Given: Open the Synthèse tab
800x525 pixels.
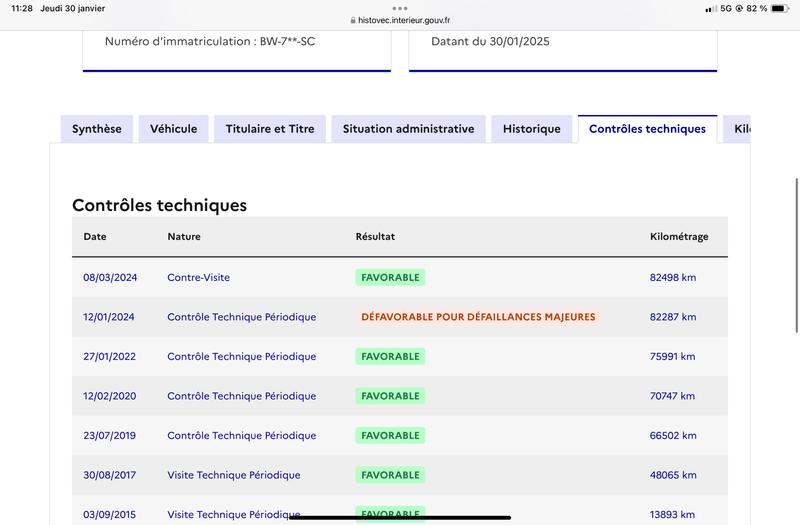Looking at the screenshot, I should pyautogui.click(x=97, y=129).
